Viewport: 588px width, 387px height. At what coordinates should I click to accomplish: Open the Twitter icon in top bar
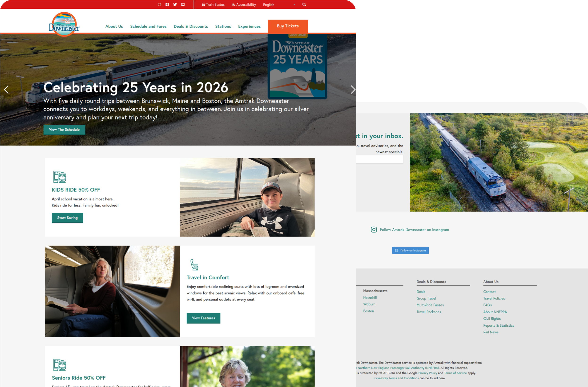(175, 4)
